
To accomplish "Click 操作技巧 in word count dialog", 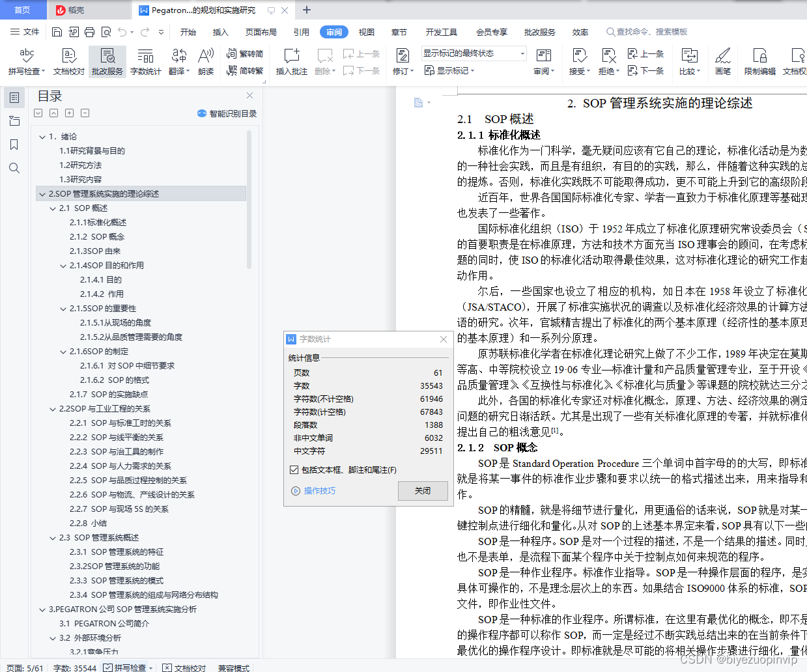I will 320,491.
